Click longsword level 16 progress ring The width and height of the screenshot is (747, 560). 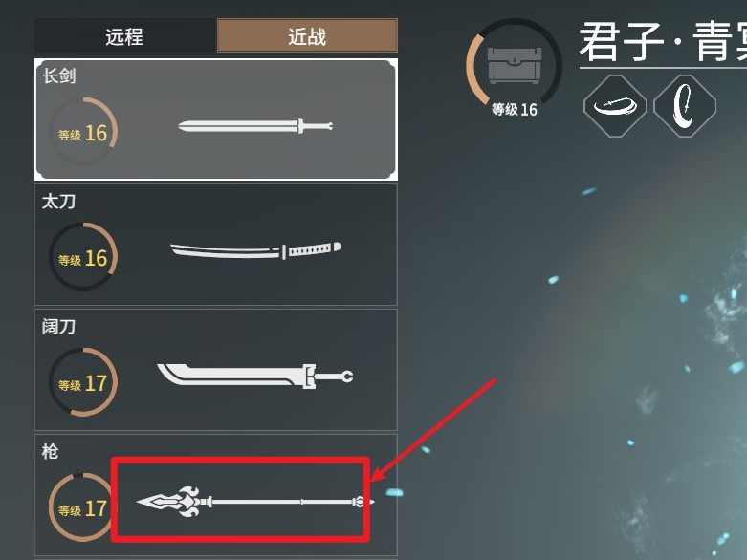pyautogui.click(x=83, y=131)
